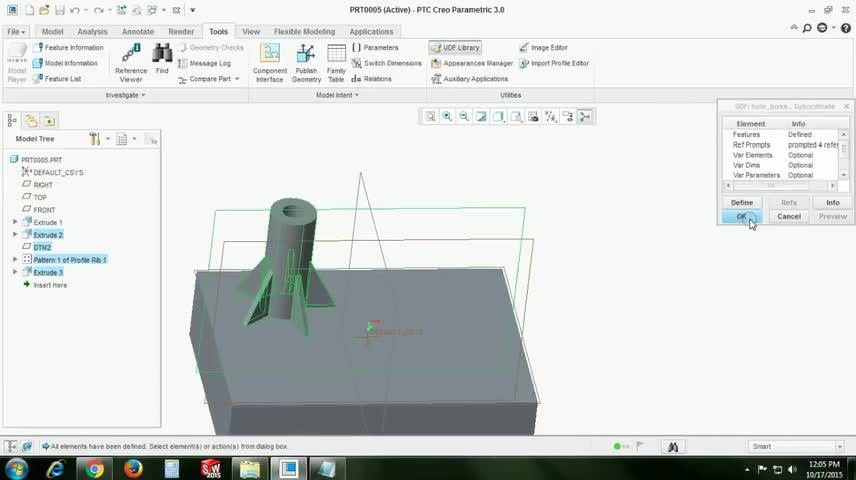856x480 pixels.
Task: Open the Message Log
Action: (x=205, y=63)
